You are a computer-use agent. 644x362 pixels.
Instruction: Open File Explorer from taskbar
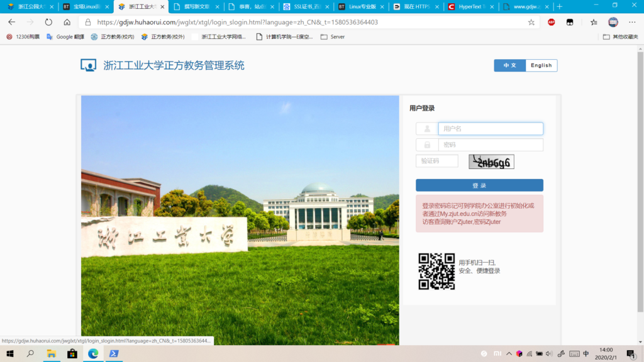pos(52,353)
